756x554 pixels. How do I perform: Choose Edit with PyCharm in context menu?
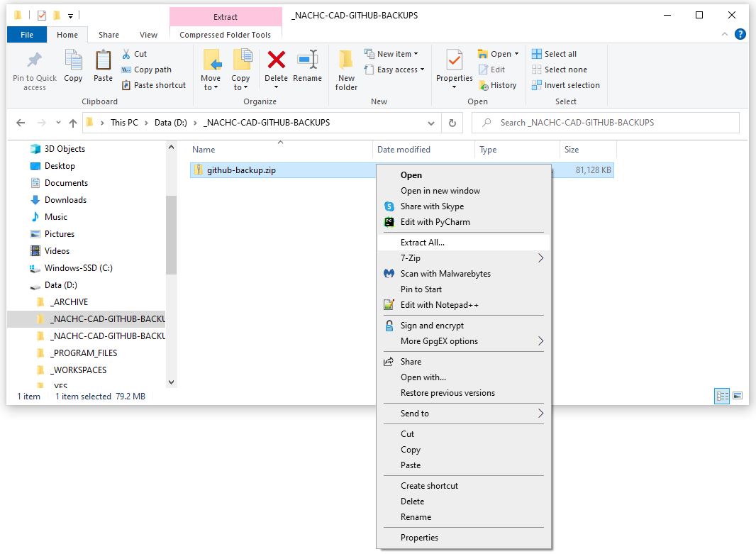(x=463, y=222)
